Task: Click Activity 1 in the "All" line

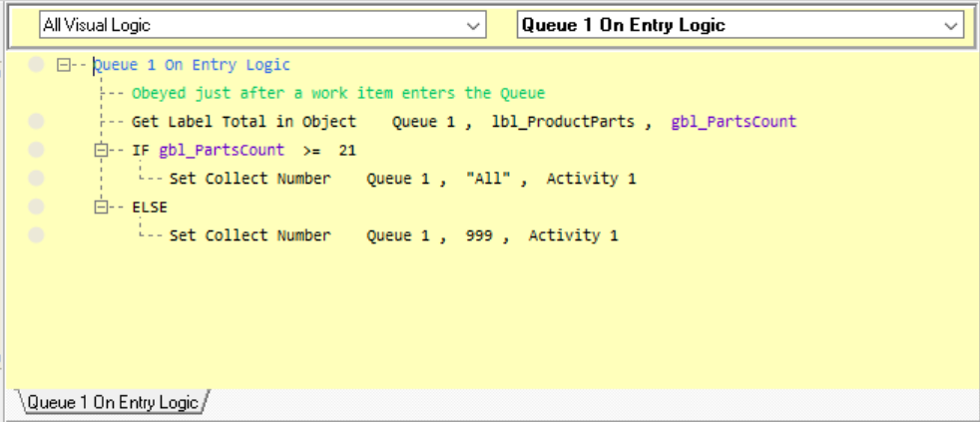Action: [591, 179]
